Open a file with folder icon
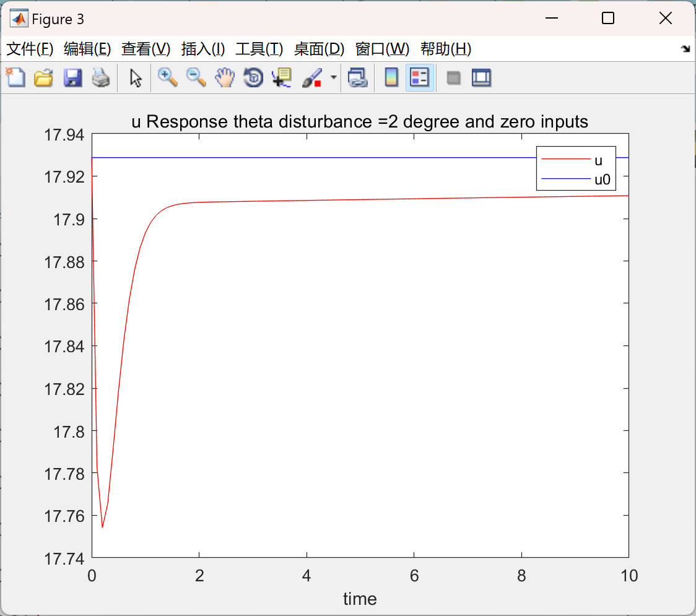This screenshot has height=616, width=696. tap(43, 77)
